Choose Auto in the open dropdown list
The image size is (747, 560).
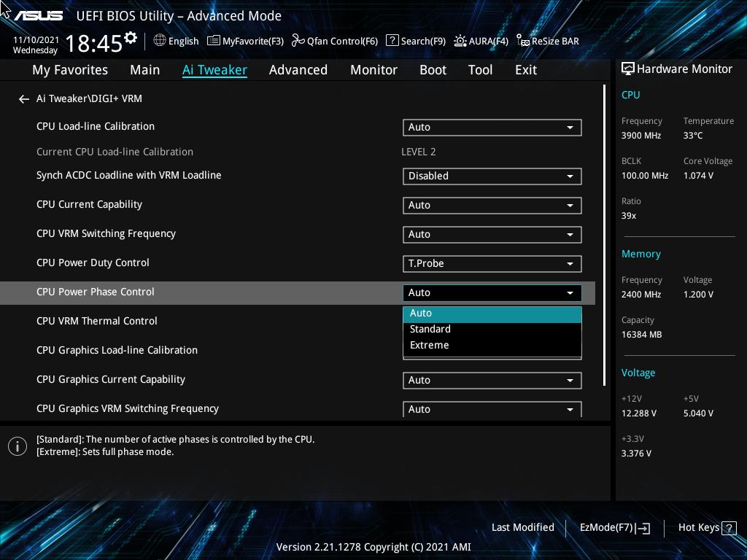point(492,314)
